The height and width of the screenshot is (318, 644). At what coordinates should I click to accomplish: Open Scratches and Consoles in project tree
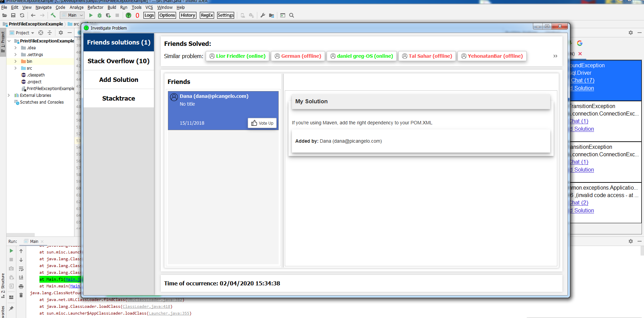(x=42, y=102)
